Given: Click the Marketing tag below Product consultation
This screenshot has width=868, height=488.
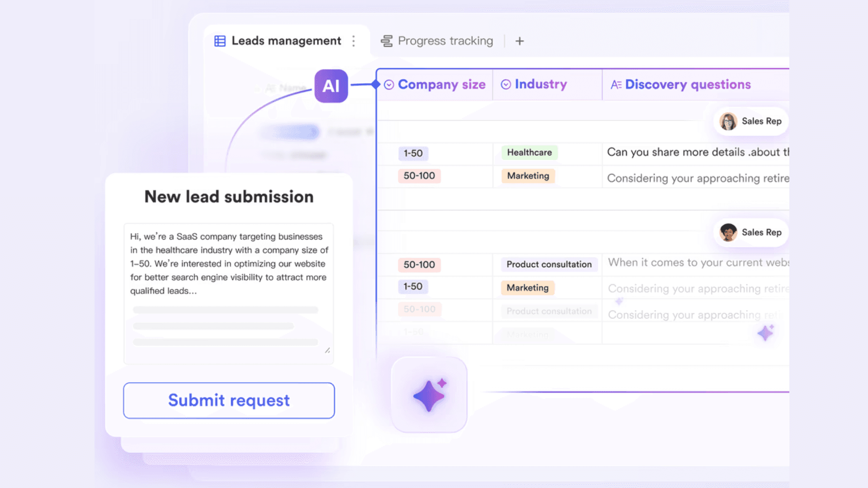Looking at the screenshot, I should (x=528, y=288).
